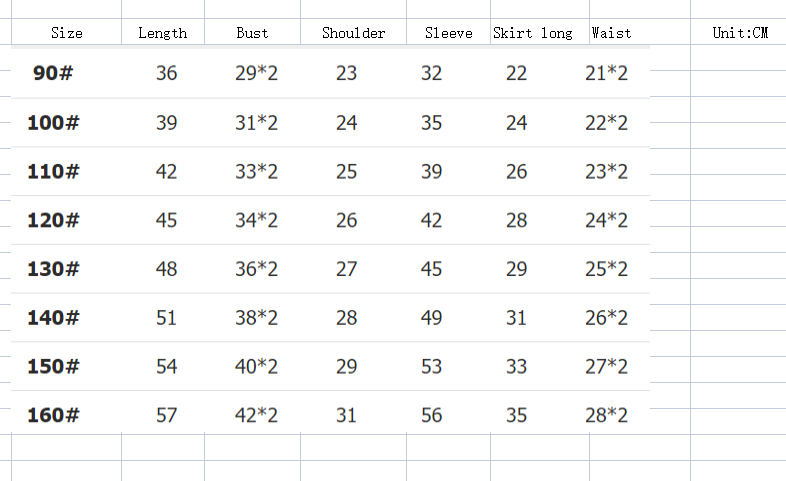This screenshot has width=786, height=481.
Task: Select the Shoulder header cell
Action: 353,33
